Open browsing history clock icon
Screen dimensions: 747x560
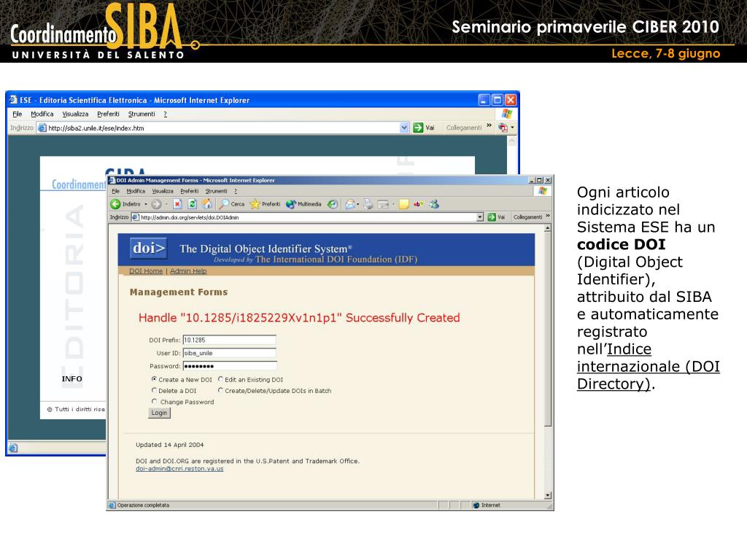point(333,204)
